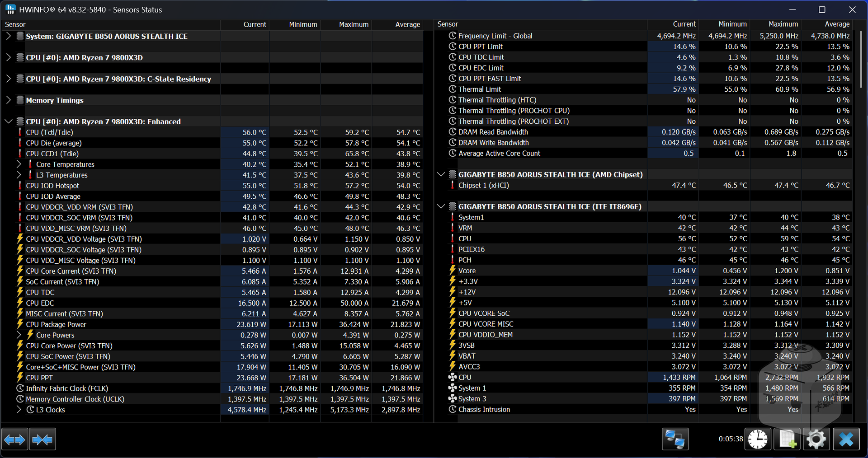Viewport: 868px width, 458px height.
Task: Expand L3 Clocks subtree
Action: coord(19,410)
